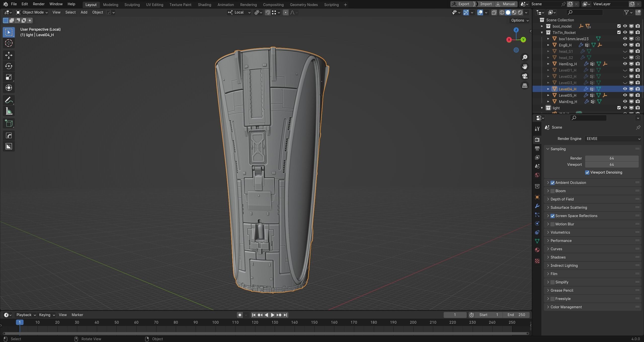Image resolution: width=644 pixels, height=342 pixels.
Task: Choose the Add Cube tool
Action: pyautogui.click(x=9, y=123)
